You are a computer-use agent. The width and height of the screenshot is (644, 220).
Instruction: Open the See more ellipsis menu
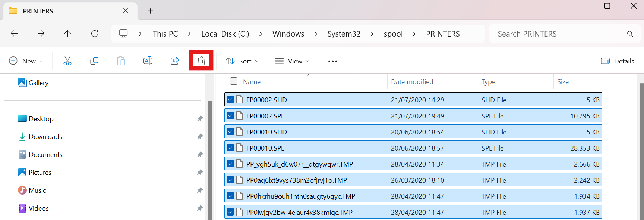(332, 61)
